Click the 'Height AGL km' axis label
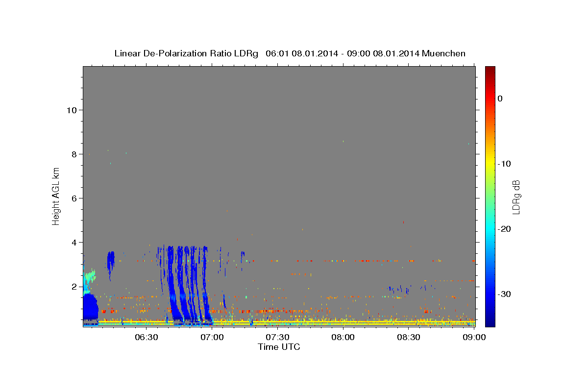588x392 pixels. point(56,196)
